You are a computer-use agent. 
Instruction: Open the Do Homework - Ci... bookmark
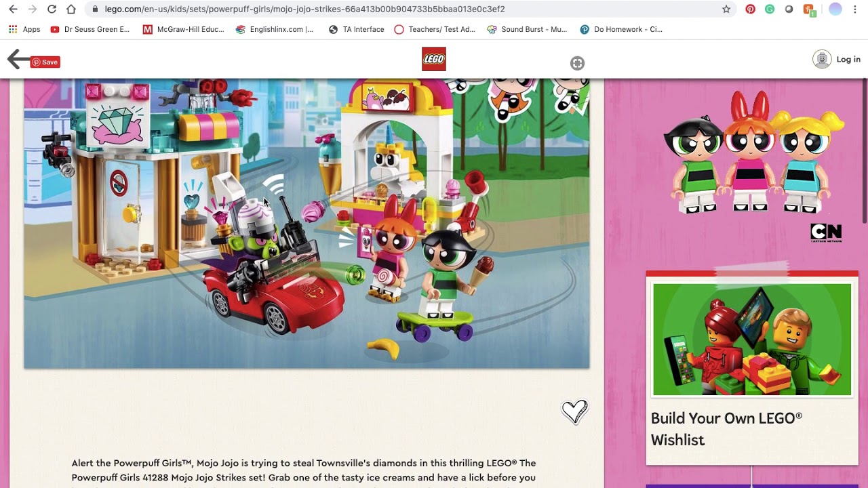coord(621,29)
